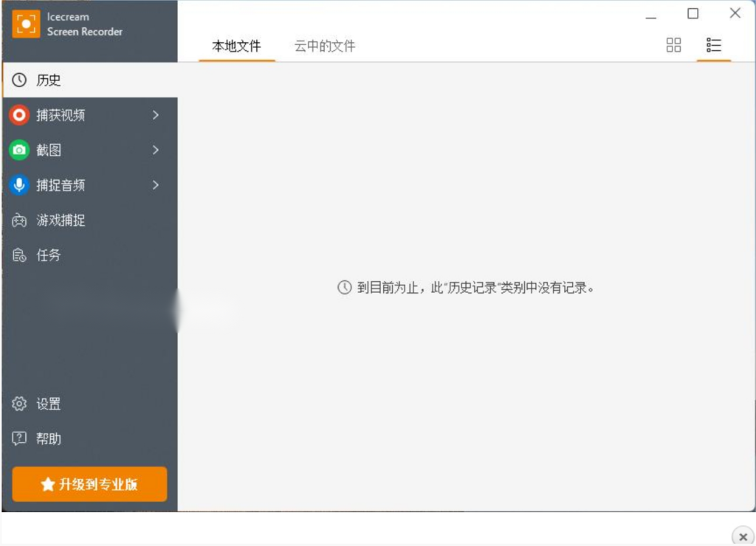Switch to grid view layout
Viewport: 756px width, 546px height.
(x=673, y=45)
